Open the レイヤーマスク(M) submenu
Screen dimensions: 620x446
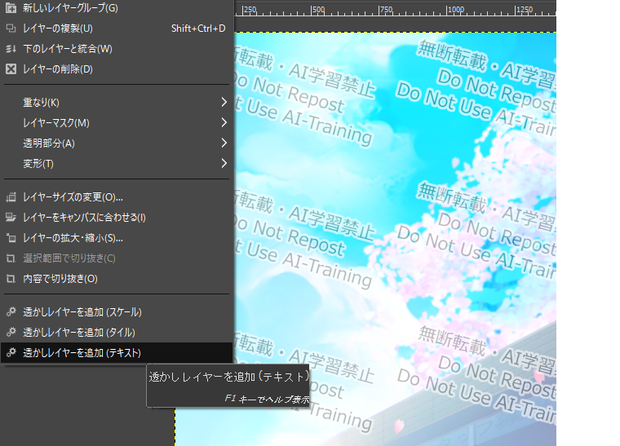(x=117, y=123)
